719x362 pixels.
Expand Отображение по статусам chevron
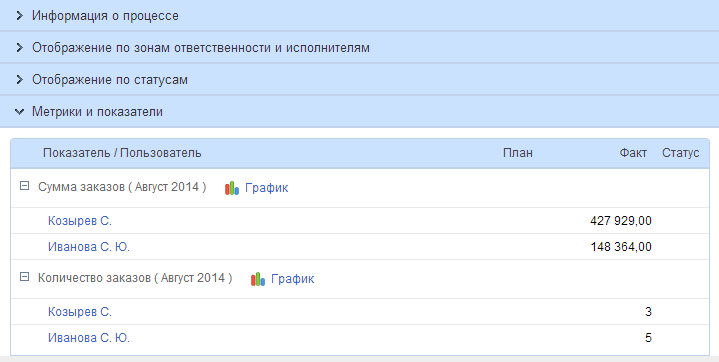[x=19, y=80]
